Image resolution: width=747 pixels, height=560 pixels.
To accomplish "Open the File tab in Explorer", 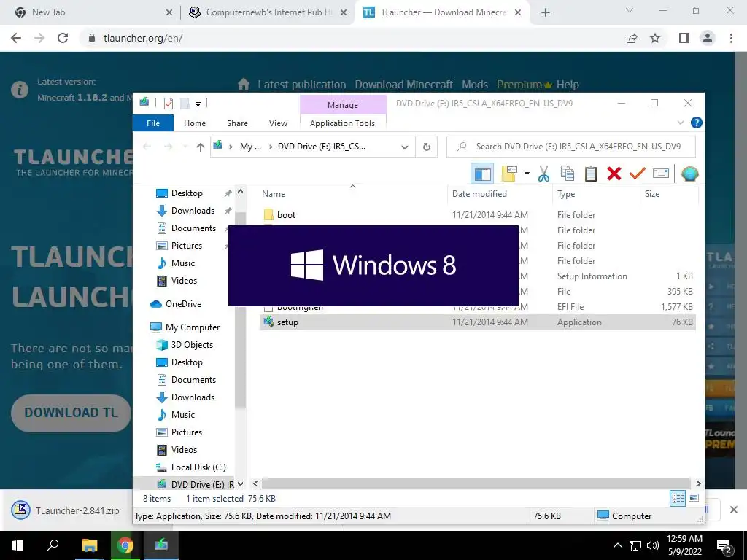I will pyautogui.click(x=153, y=123).
